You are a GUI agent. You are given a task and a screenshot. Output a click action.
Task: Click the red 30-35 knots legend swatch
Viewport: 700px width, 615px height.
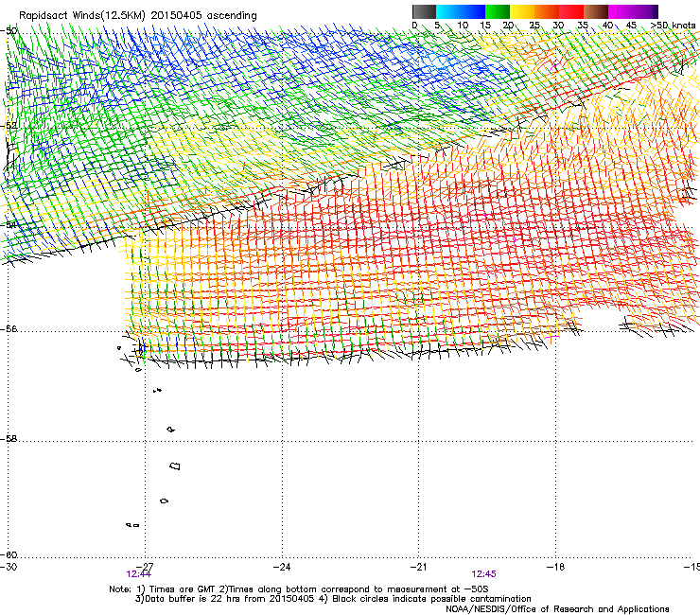point(571,11)
